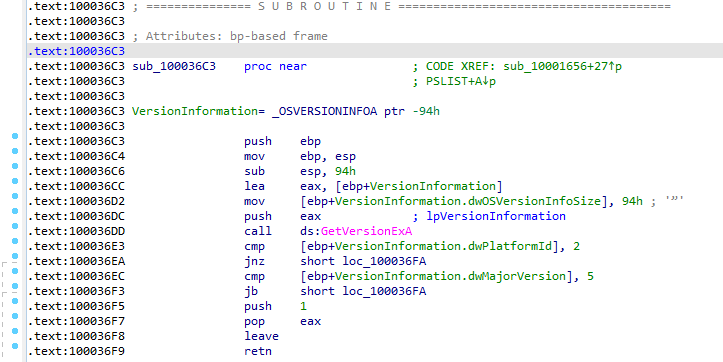Click the 'pop eax' instruction
The height and width of the screenshot is (362, 723).
282,321
